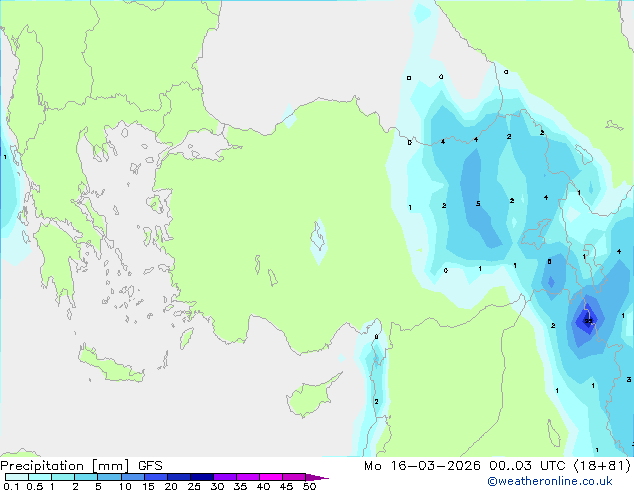Click the 5–10 mm legend color box
This screenshot has width=634, height=490.
coord(109,477)
